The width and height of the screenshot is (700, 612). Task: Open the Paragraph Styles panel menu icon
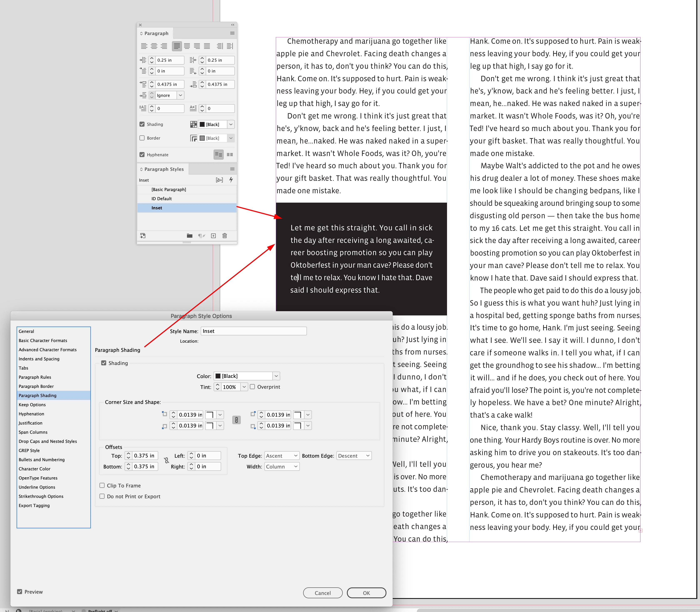(232, 169)
